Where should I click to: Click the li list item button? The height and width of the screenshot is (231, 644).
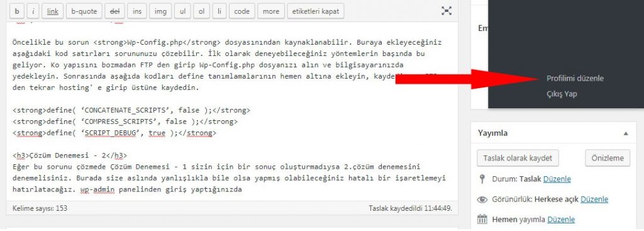219,11
